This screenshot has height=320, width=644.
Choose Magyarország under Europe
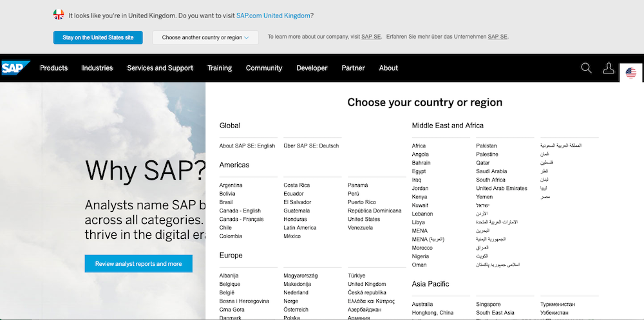[x=301, y=276]
